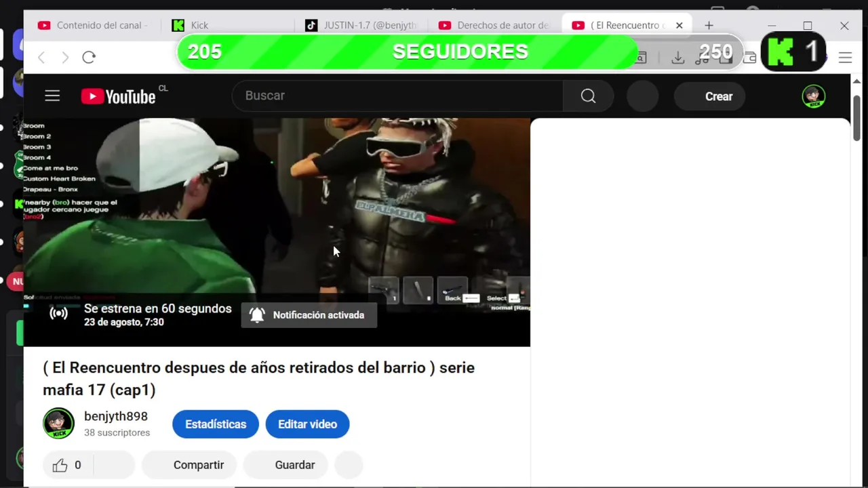This screenshot has width=868, height=488.
Task: Switch to the JUSTIN-1.7 TikTok tab
Action: coord(361,25)
